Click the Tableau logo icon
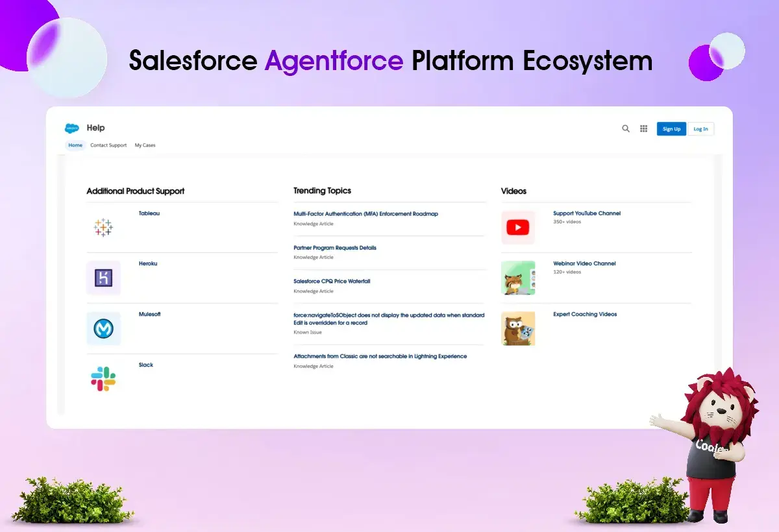 [x=103, y=227]
